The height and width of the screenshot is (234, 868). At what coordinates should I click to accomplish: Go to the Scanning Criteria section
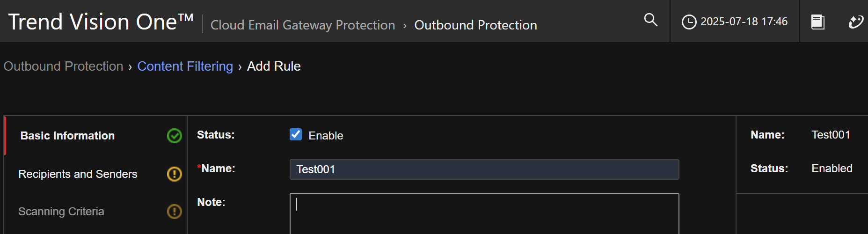[x=61, y=212]
